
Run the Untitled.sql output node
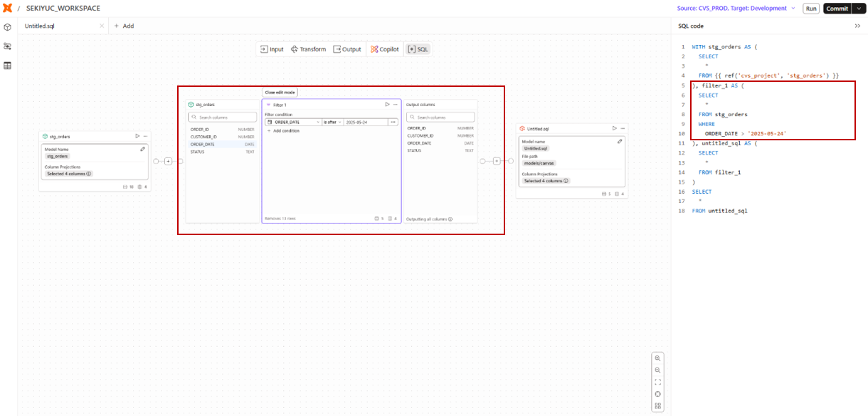click(614, 128)
